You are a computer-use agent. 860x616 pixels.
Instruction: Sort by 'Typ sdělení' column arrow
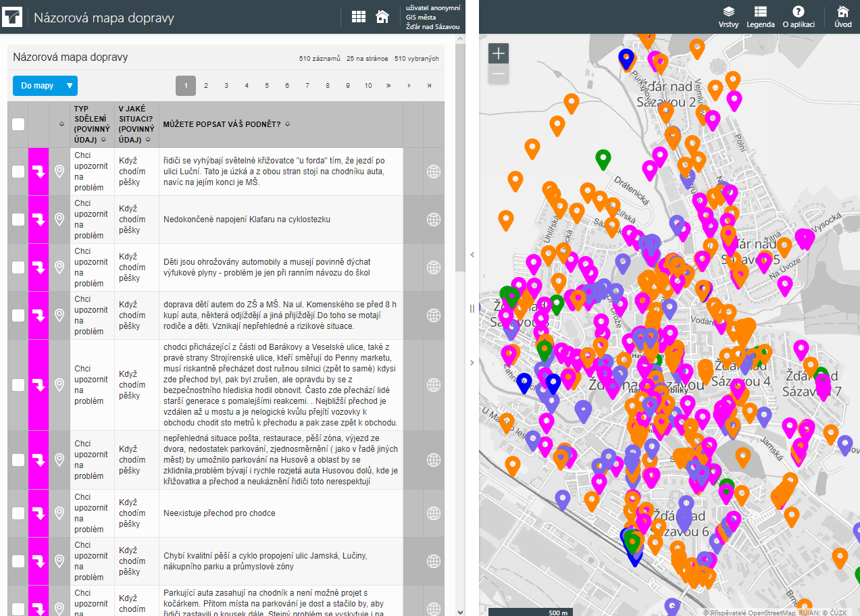[x=103, y=140]
